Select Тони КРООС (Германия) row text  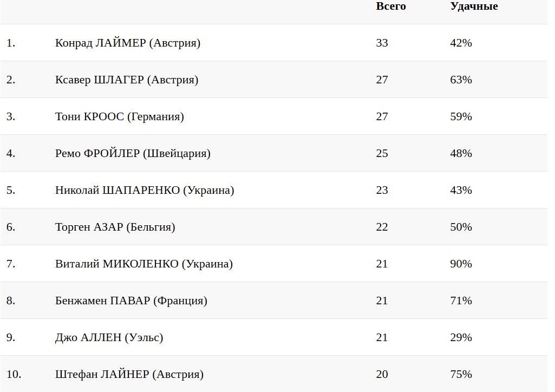pyautogui.click(x=120, y=116)
